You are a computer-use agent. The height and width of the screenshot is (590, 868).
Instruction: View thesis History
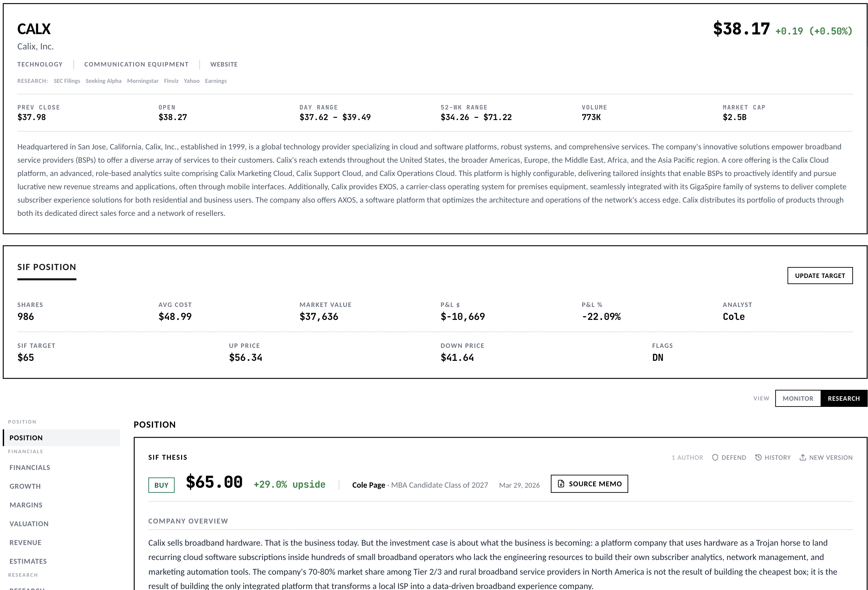(773, 457)
